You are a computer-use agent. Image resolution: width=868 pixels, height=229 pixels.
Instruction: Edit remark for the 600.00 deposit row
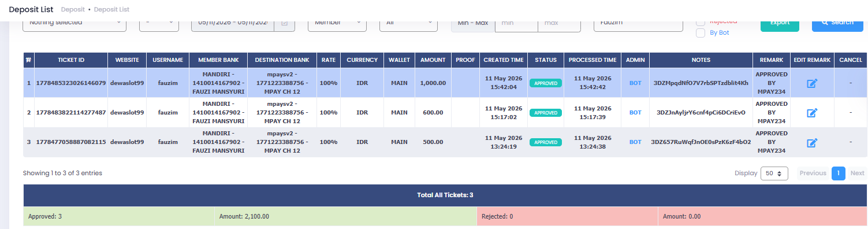(812, 113)
